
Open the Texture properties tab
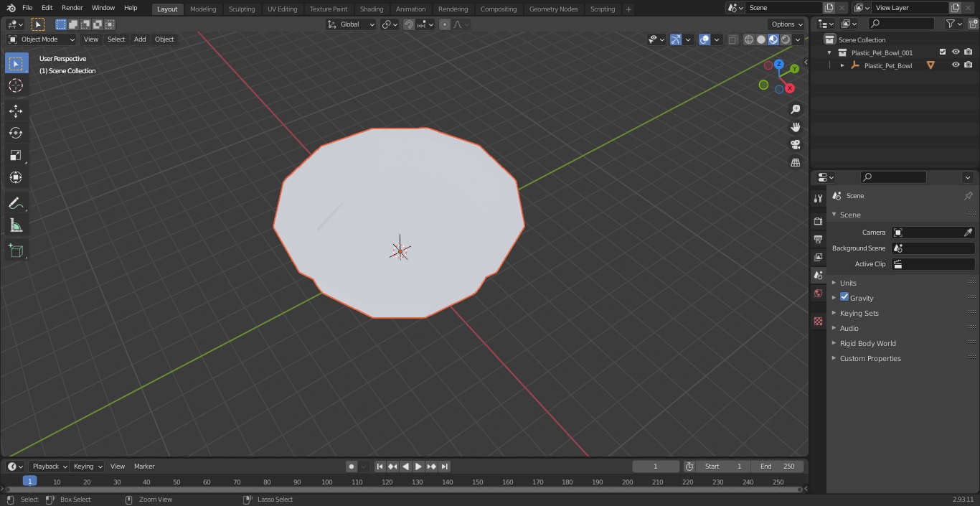818,322
